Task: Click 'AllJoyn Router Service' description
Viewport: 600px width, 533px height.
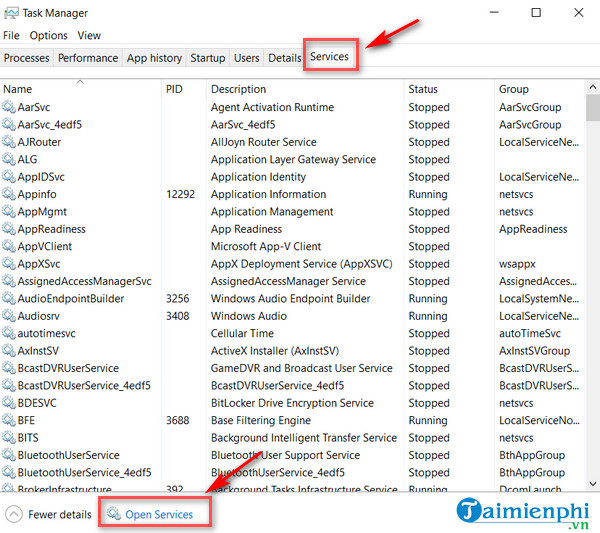Action: (x=264, y=142)
